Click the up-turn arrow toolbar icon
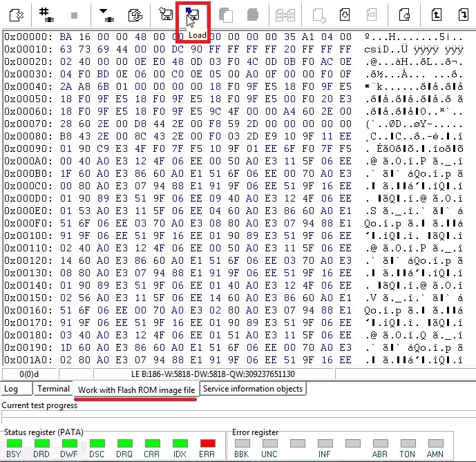The image size is (476, 462). (x=436, y=14)
